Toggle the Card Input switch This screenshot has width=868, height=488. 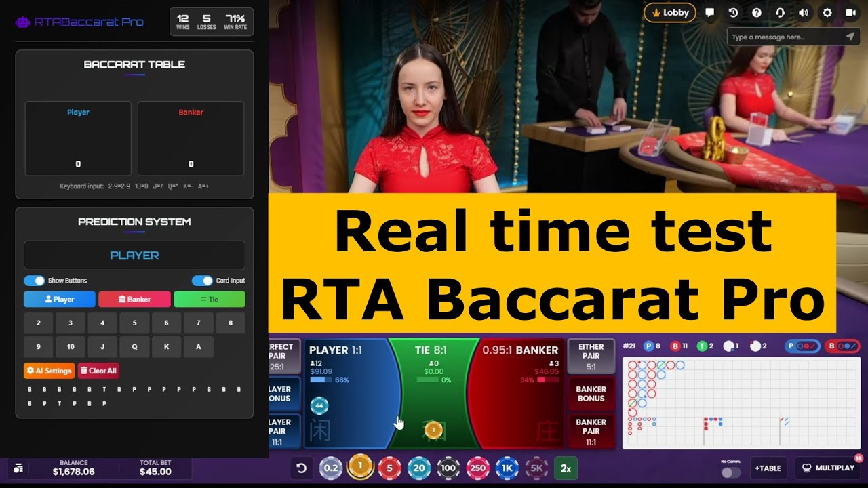tap(202, 281)
